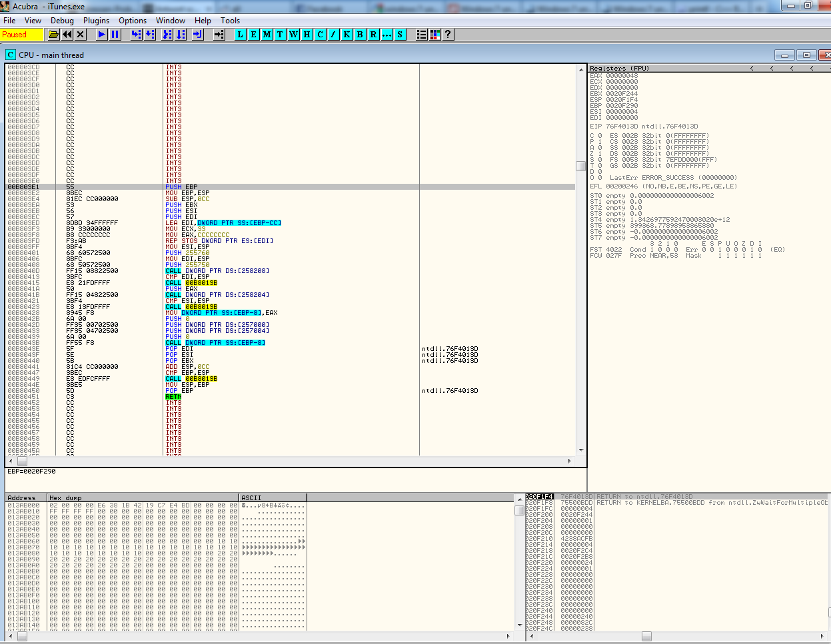831x644 pixels.
Task: Open the Plugins menu
Action: [96, 21]
